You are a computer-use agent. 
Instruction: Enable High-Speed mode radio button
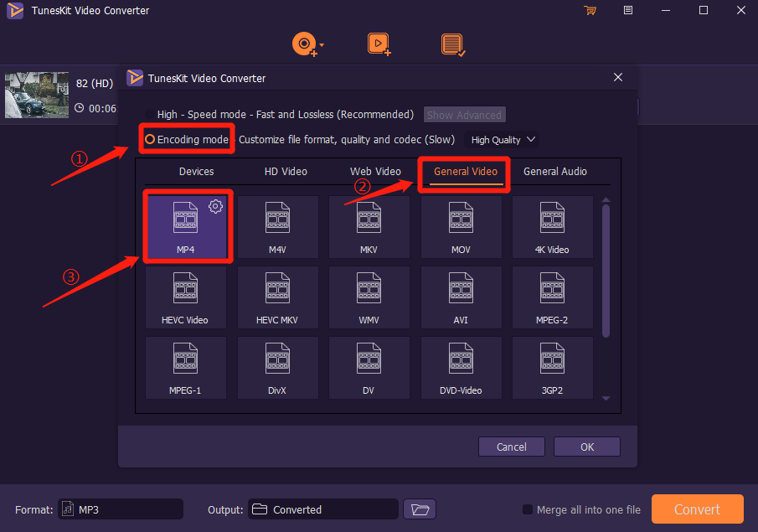tap(150, 115)
